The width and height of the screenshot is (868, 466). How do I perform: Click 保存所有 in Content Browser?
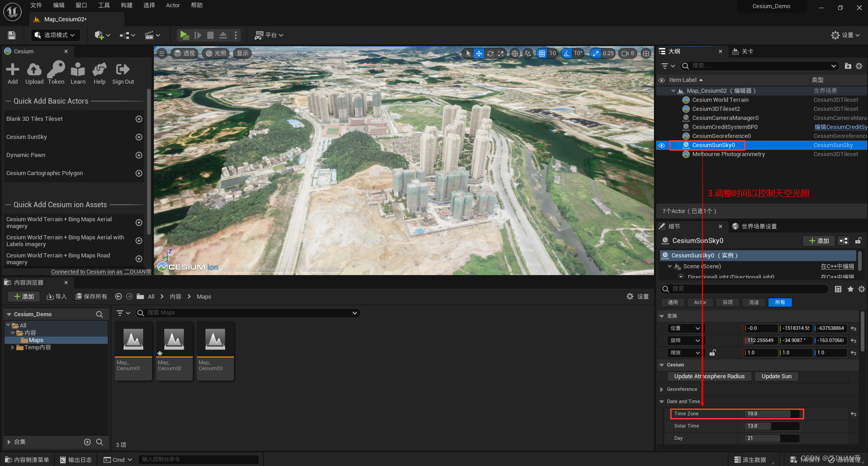click(x=91, y=297)
